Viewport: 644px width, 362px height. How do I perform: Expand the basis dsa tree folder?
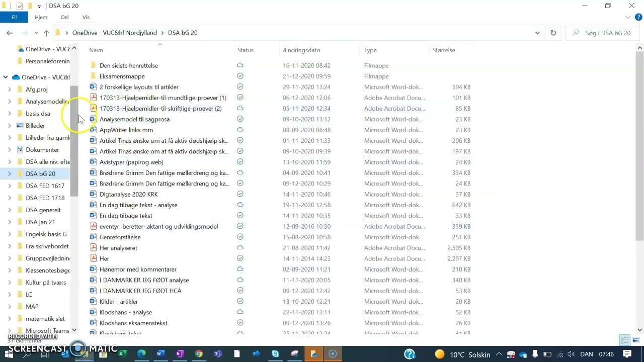click(10, 114)
